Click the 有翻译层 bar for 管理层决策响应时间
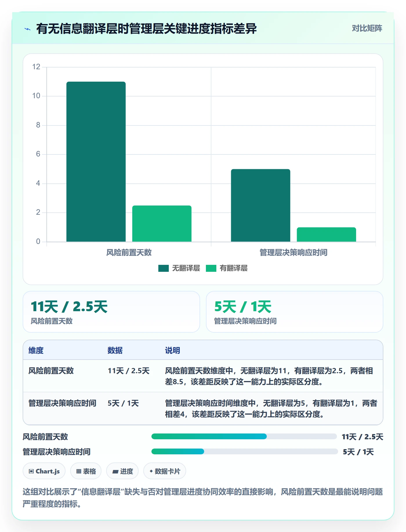Image resolution: width=406 pixels, height=532 pixels. (326, 234)
